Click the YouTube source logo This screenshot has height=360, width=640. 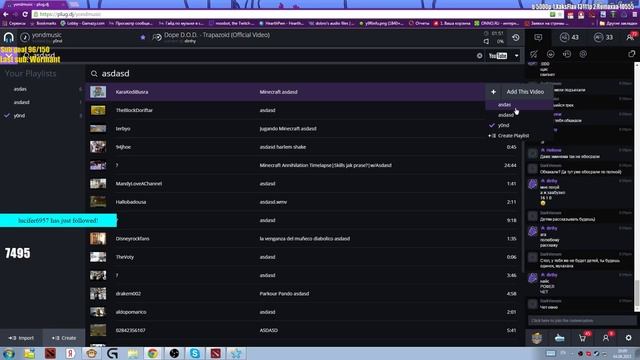[498, 56]
